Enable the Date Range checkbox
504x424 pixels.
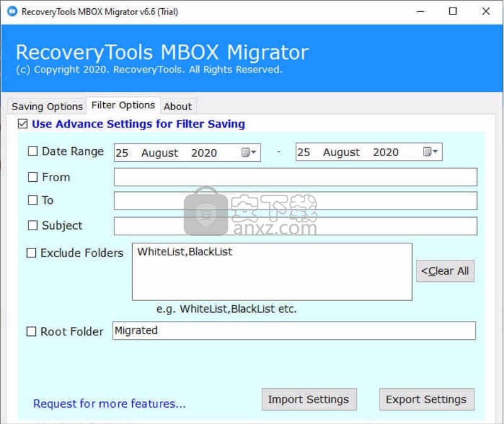coord(33,151)
